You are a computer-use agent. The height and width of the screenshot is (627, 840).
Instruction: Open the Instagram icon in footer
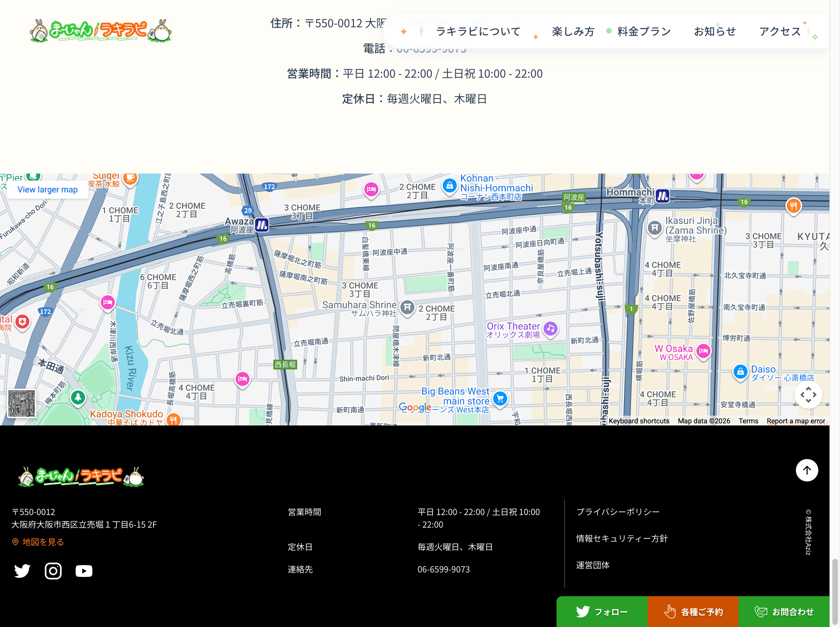tap(53, 571)
